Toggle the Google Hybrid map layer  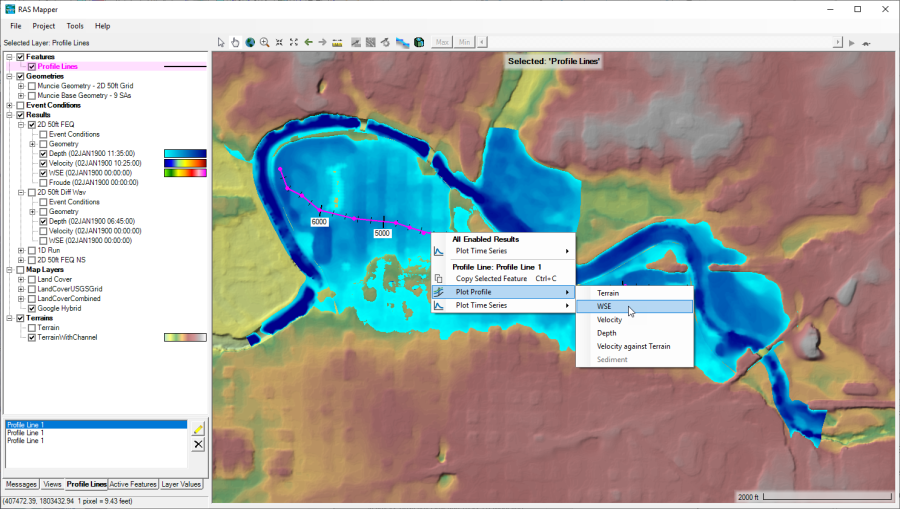[32, 308]
